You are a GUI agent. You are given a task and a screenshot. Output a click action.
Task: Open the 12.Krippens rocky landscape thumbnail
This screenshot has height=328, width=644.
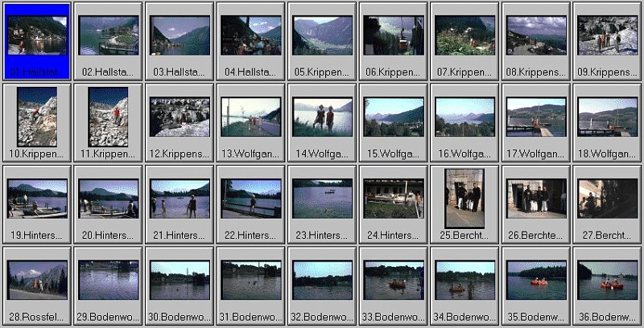click(x=180, y=117)
